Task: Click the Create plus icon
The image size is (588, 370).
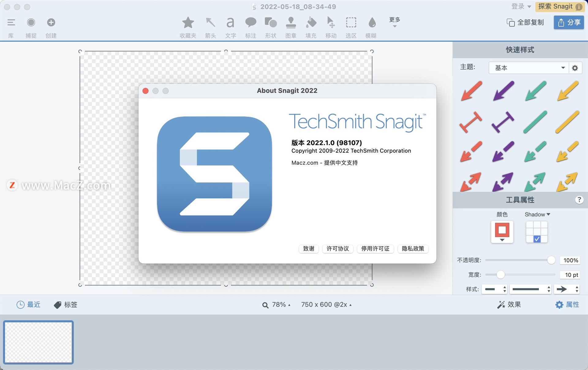Action: point(51,22)
